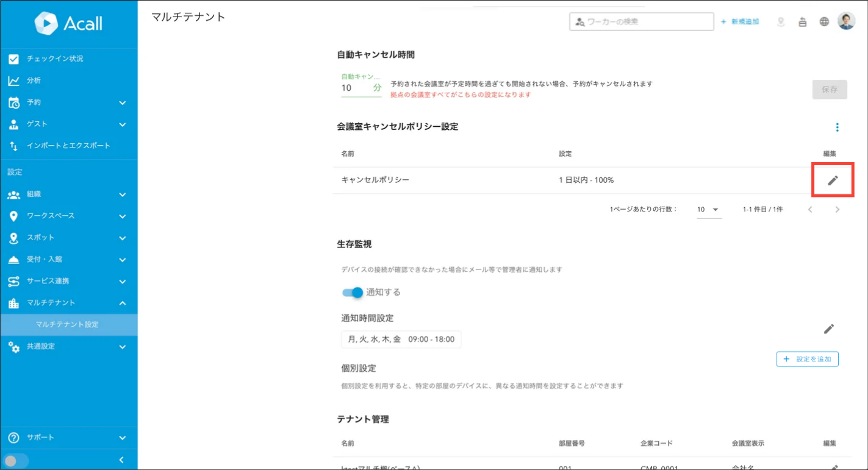The height and width of the screenshot is (470, 868).
Task: Open the check-in device icon in the header
Action: [803, 21]
